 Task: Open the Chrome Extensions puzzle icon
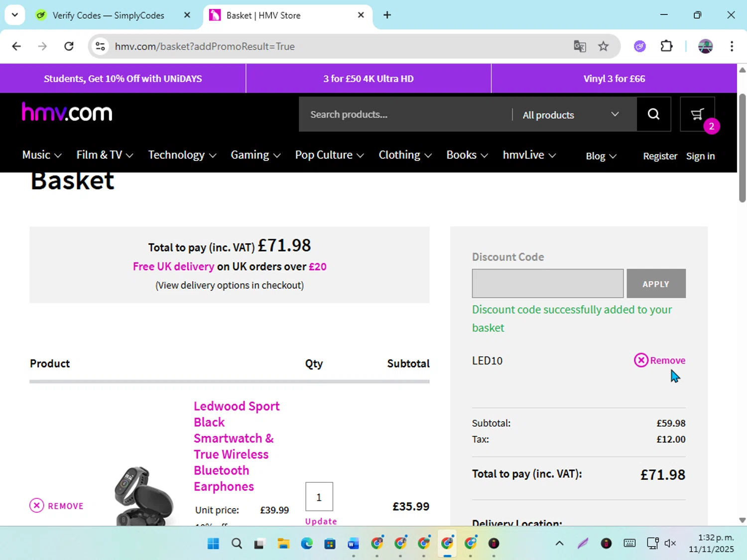[x=666, y=46]
